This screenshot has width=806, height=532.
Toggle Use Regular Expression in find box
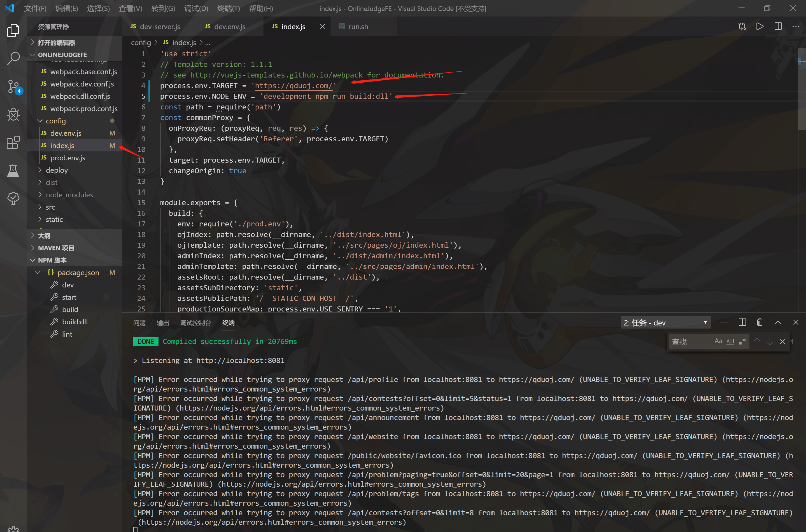(x=743, y=341)
